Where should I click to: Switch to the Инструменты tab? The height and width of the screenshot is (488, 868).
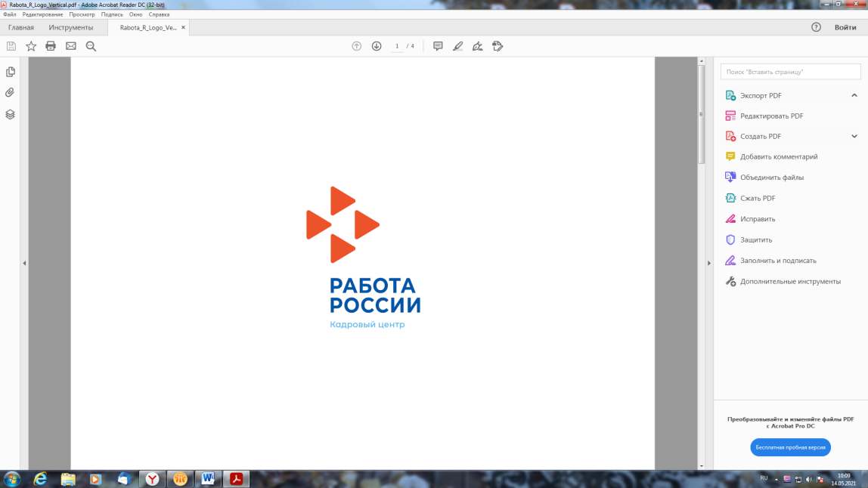coord(71,28)
